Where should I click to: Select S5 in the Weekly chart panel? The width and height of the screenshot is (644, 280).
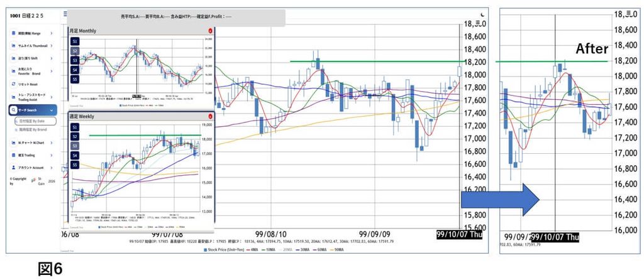75,165
